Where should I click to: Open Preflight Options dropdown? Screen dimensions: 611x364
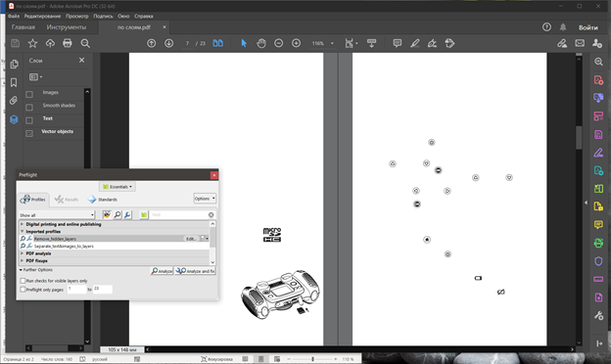point(205,199)
